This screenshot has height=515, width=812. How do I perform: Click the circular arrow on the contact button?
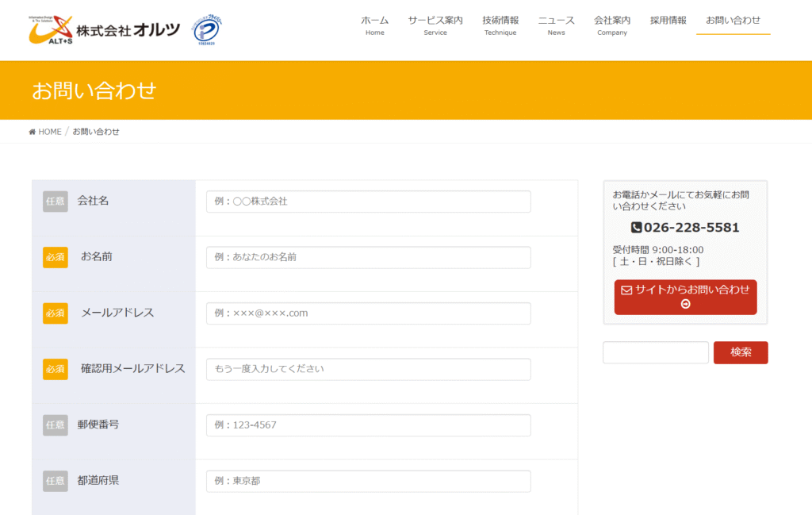coord(684,304)
